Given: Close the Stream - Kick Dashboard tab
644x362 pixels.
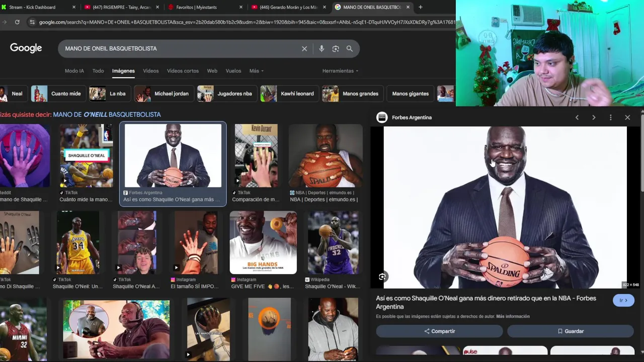Looking at the screenshot, I should 74,7.
